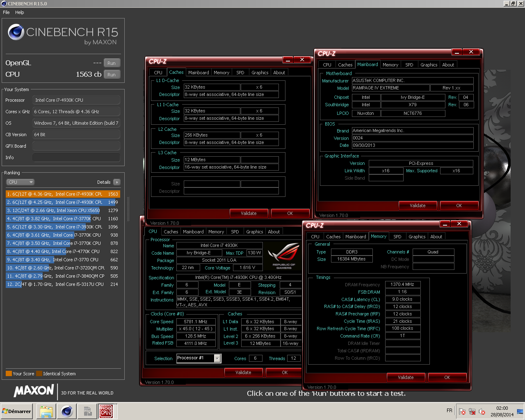Screen dimensions: 525x420
Task: Select ranking row 1 scoring 1563
Action: point(63,194)
